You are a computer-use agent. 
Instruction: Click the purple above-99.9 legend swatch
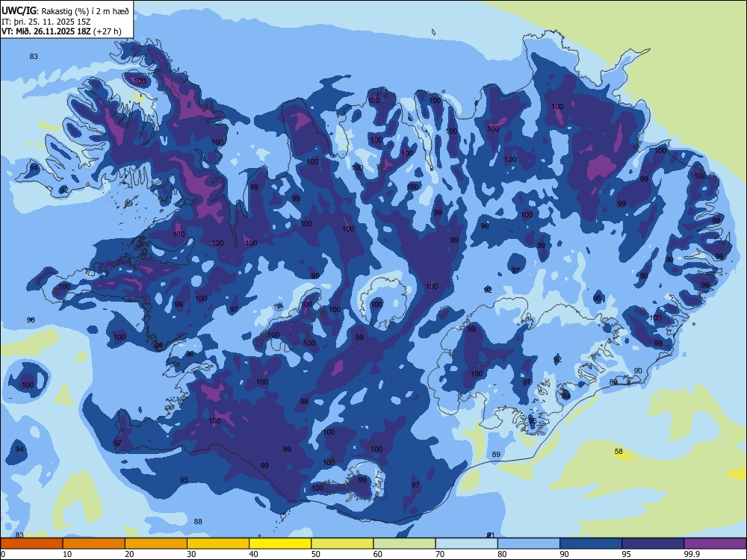tap(715, 544)
